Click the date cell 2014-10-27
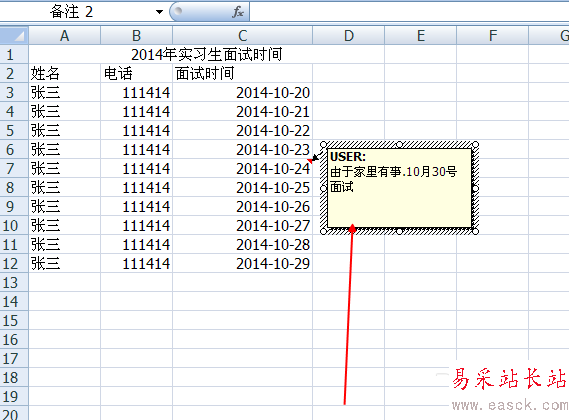Image resolution: width=569 pixels, height=420 pixels. click(242, 225)
